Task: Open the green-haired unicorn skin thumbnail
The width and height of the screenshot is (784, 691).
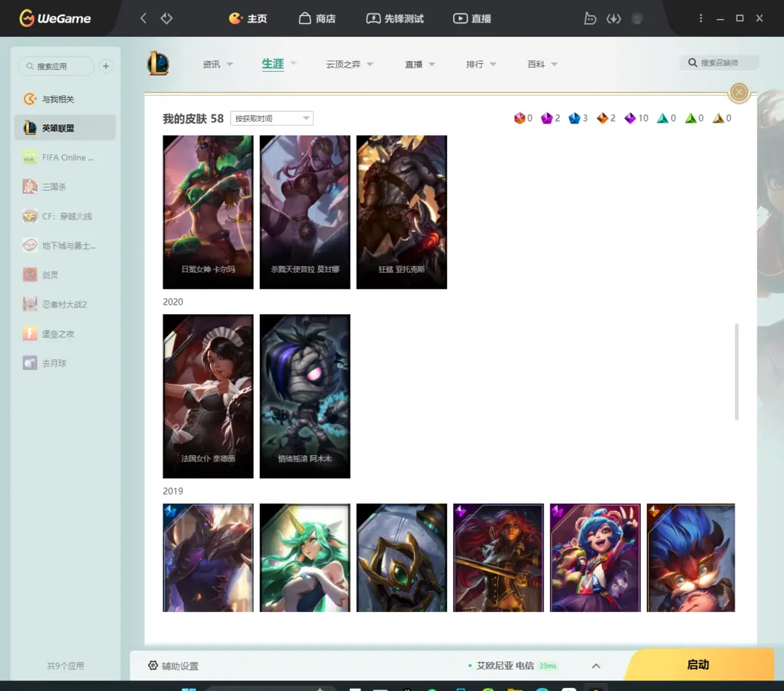Action: (305, 557)
